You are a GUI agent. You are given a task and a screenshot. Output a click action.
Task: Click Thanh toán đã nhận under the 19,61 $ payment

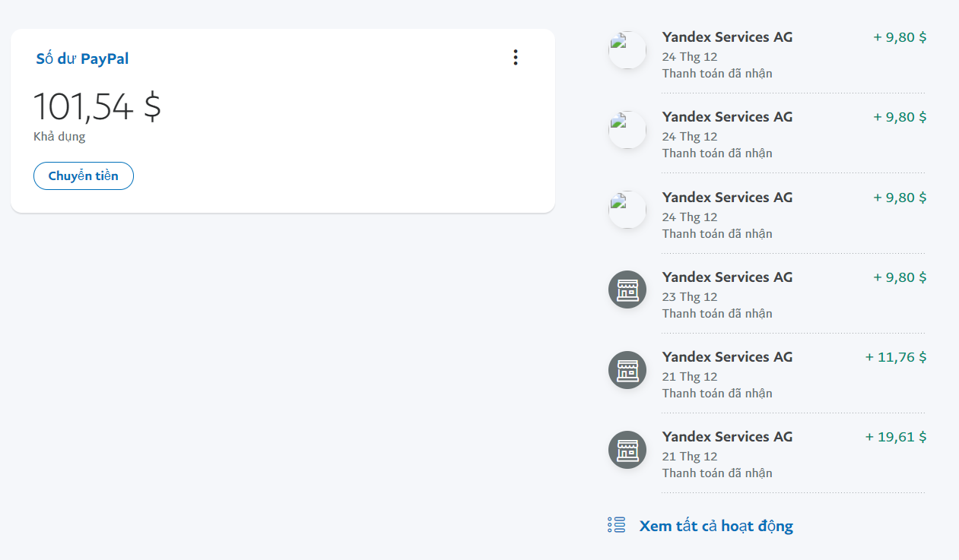(717, 473)
